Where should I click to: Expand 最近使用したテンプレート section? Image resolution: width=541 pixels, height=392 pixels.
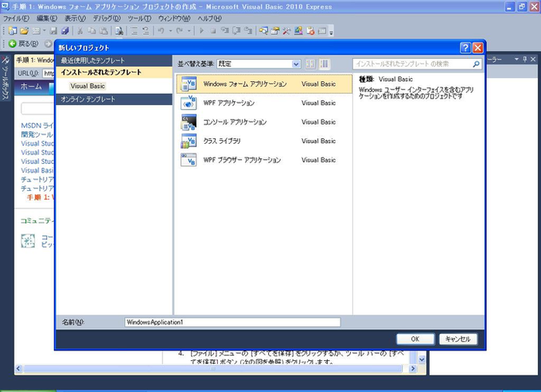[x=114, y=60]
